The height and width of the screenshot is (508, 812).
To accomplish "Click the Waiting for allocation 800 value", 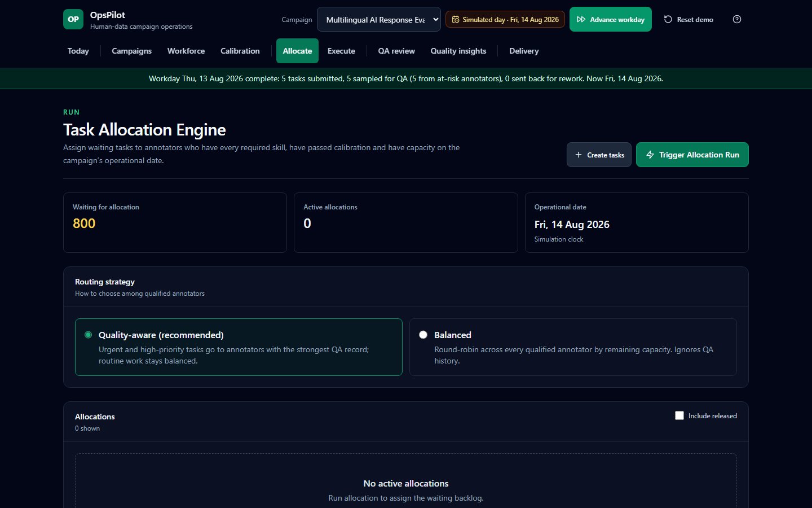I will [x=84, y=224].
